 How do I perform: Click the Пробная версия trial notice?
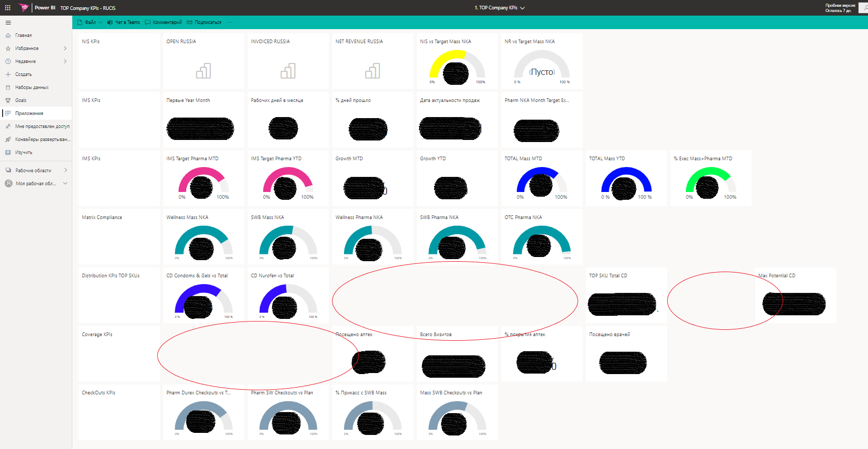point(840,8)
